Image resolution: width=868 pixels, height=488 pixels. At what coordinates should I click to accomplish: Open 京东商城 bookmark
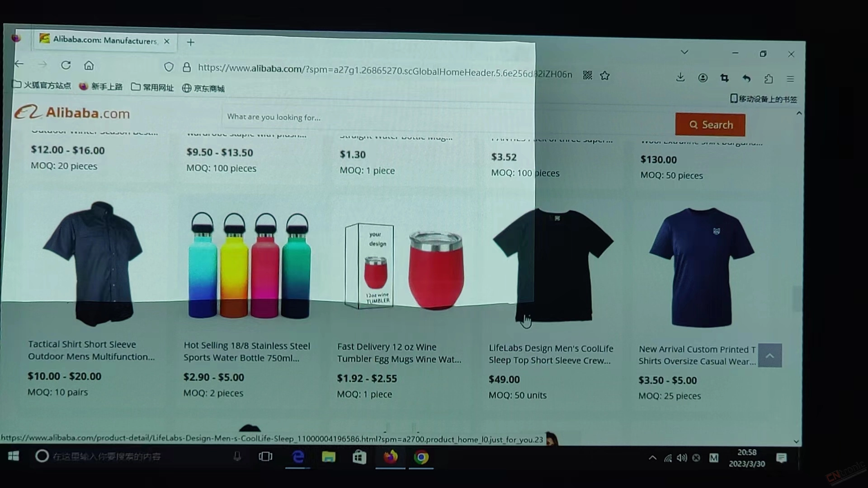pyautogui.click(x=203, y=88)
